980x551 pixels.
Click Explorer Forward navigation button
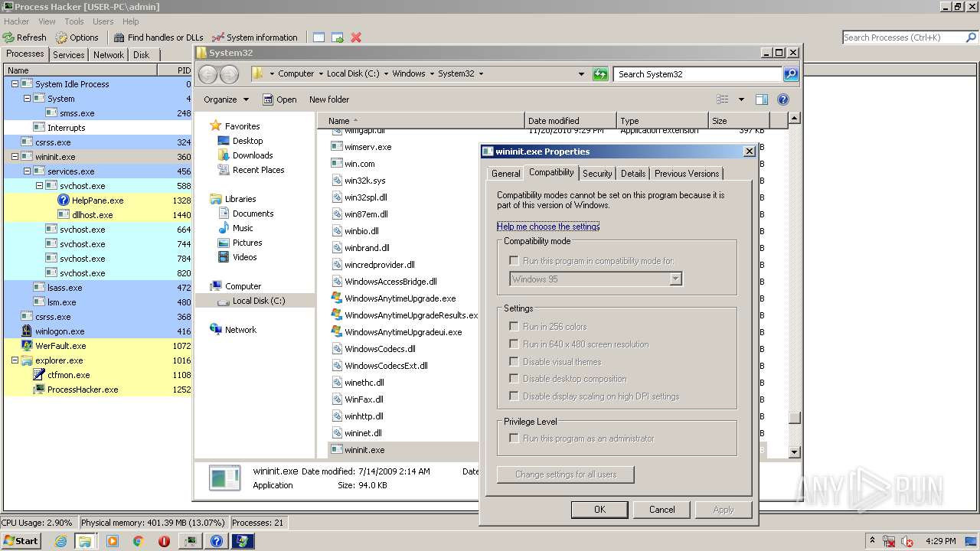tap(228, 74)
